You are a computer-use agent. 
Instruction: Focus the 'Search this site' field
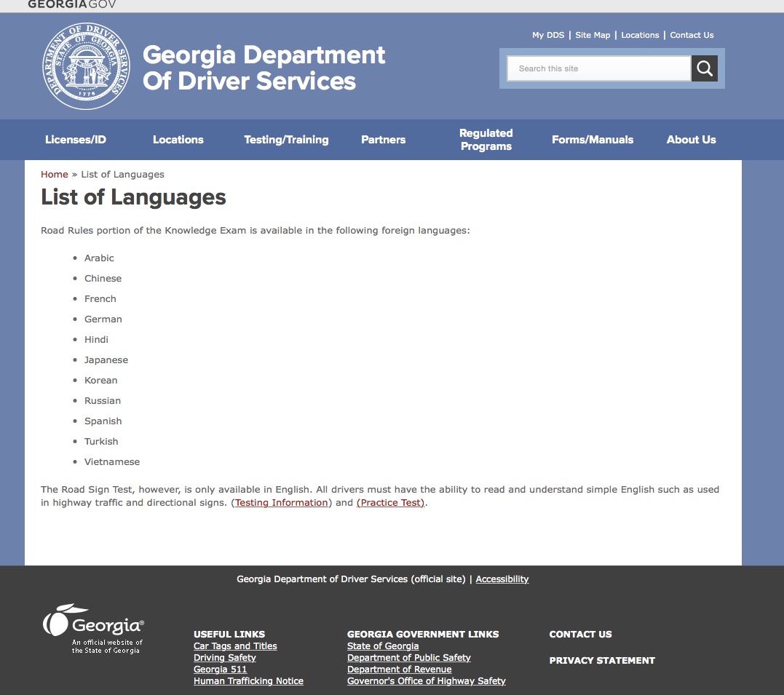click(599, 68)
